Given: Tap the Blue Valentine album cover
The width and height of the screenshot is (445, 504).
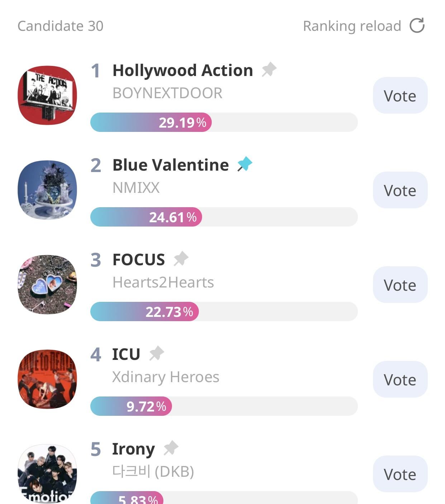Looking at the screenshot, I should pyautogui.click(x=47, y=190).
